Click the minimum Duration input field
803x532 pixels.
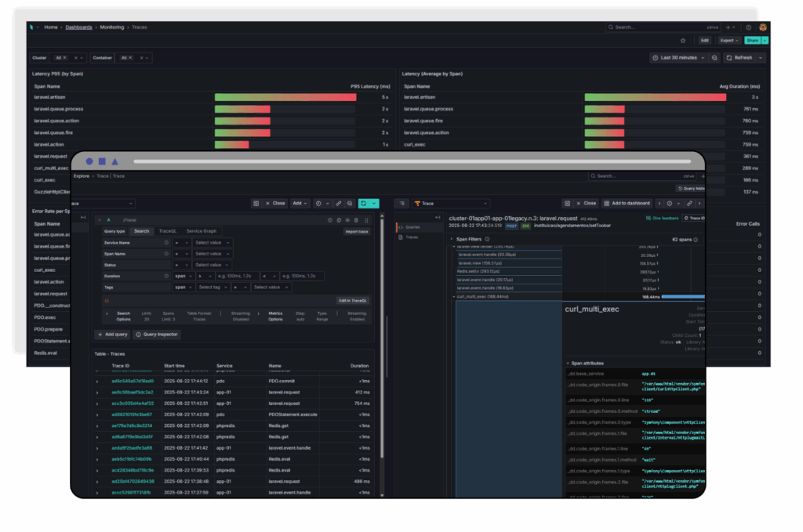(x=236, y=276)
